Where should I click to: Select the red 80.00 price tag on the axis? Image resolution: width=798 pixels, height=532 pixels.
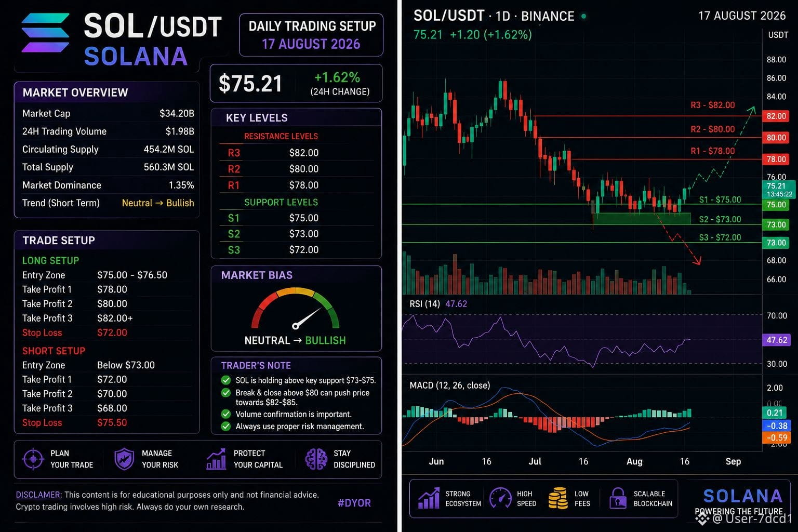(776, 138)
